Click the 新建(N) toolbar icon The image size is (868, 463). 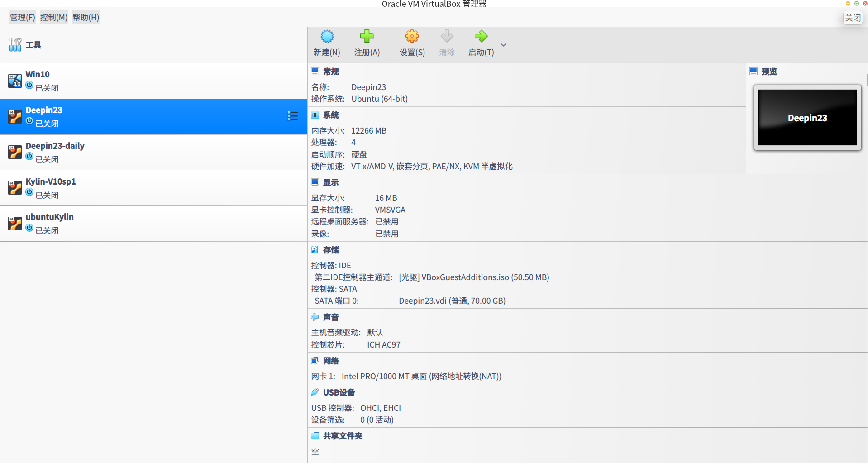pos(327,36)
